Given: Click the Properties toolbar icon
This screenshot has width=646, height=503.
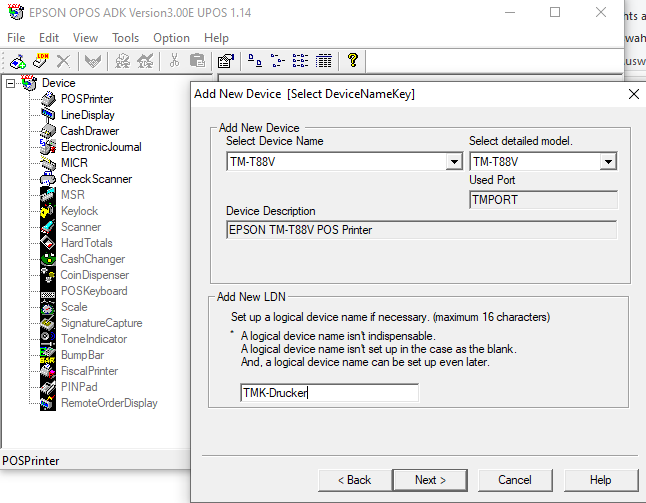Looking at the screenshot, I should pyautogui.click(x=226, y=61).
